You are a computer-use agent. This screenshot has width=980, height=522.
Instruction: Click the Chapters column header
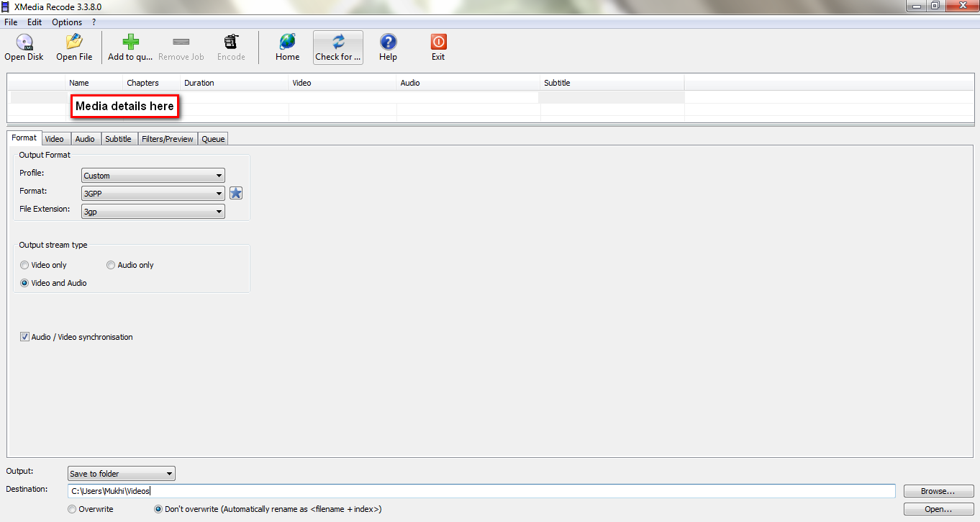pos(152,83)
